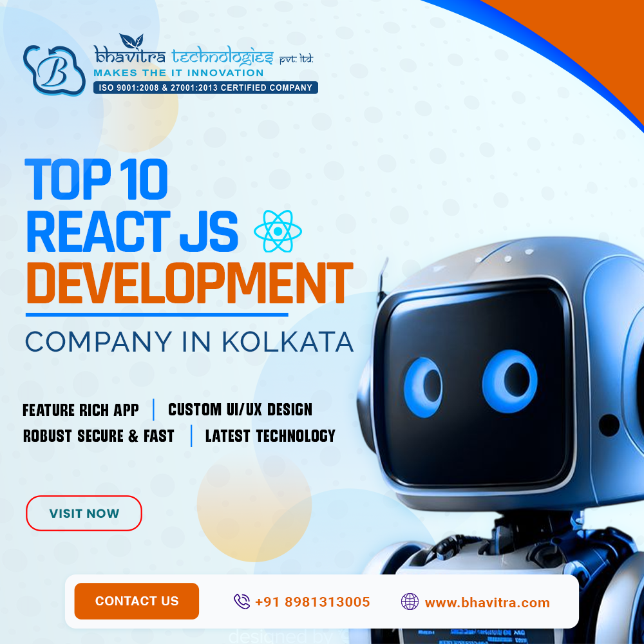Click 'CUSTOM UI/UX DESIGN' text

[x=240, y=410]
